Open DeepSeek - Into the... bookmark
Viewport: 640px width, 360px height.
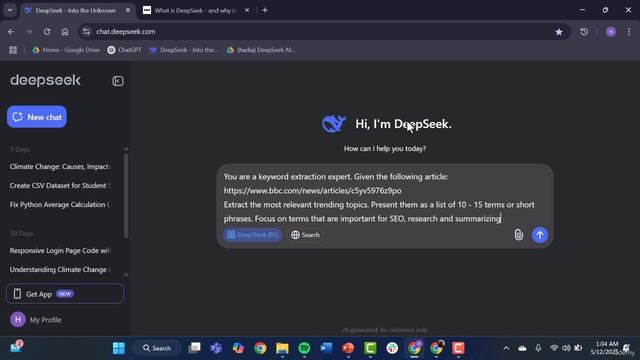coord(184,50)
